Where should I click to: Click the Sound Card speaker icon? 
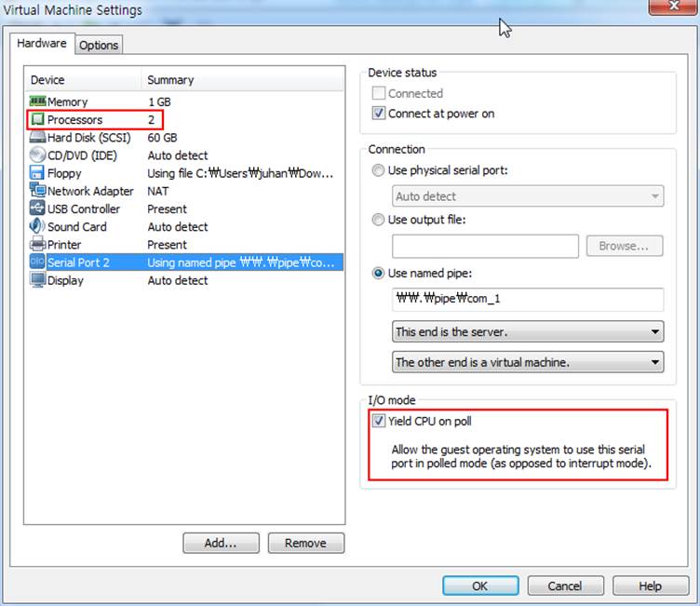pyautogui.click(x=37, y=226)
